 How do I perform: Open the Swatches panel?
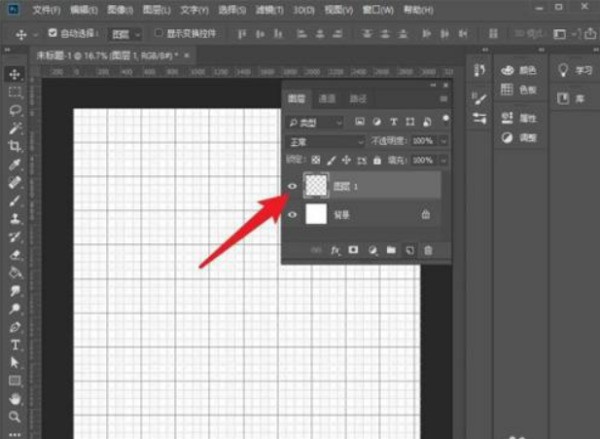tap(518, 90)
